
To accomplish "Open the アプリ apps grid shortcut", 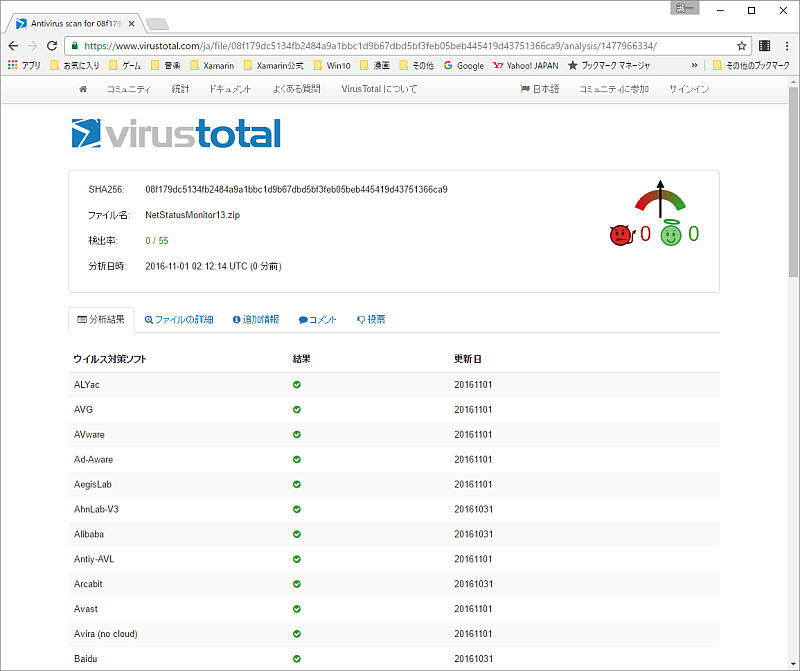I will (24, 65).
